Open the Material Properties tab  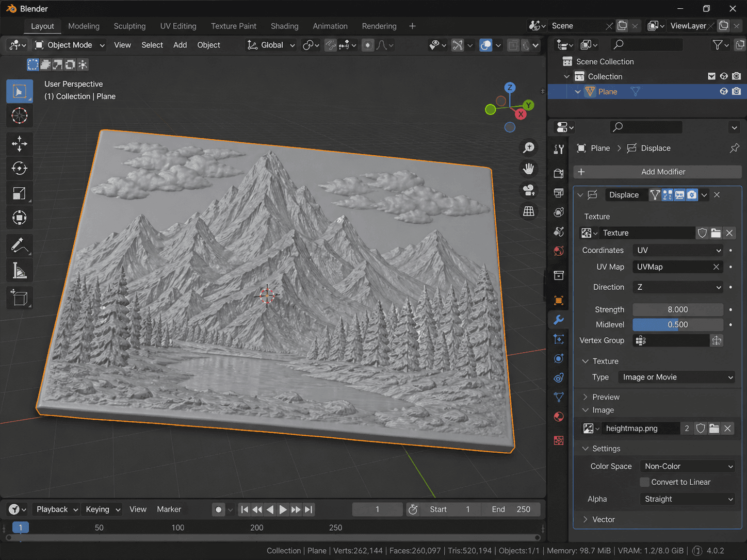point(558,417)
